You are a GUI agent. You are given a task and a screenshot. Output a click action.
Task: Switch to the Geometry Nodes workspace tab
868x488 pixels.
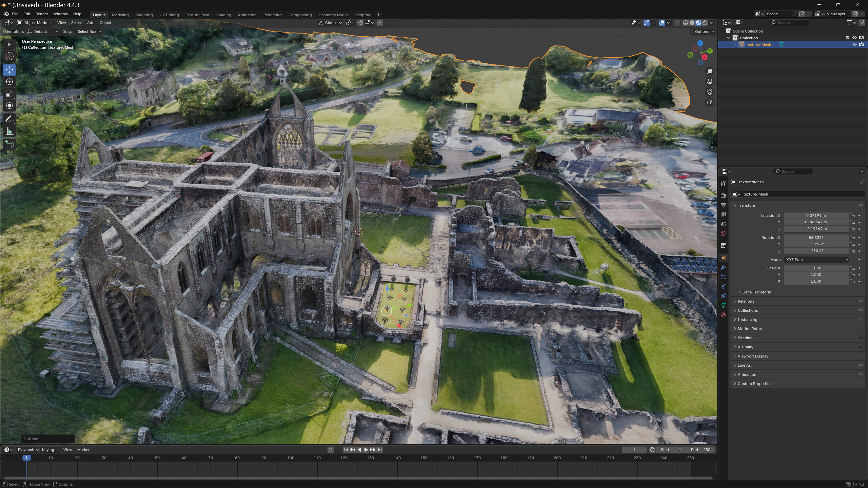coord(333,15)
